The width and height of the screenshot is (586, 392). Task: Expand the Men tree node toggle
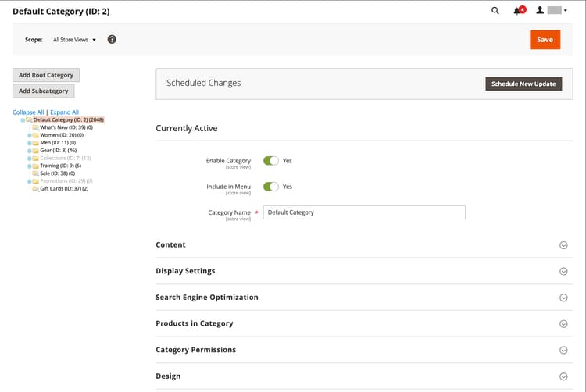tap(30, 143)
